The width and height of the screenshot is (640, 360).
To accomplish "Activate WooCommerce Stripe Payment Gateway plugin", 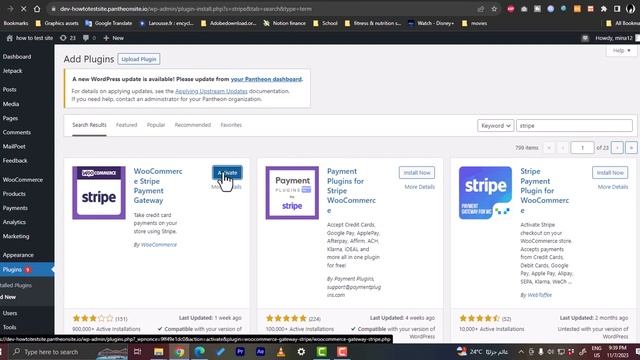I will pos(227,173).
